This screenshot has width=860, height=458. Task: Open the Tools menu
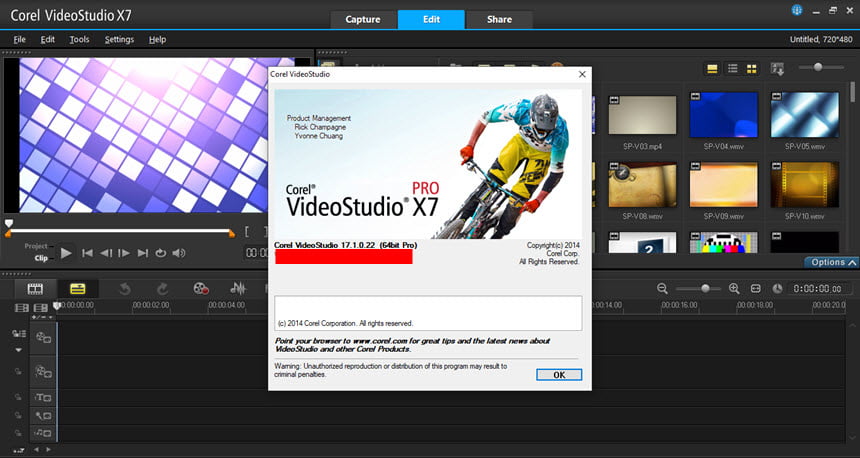coord(79,39)
